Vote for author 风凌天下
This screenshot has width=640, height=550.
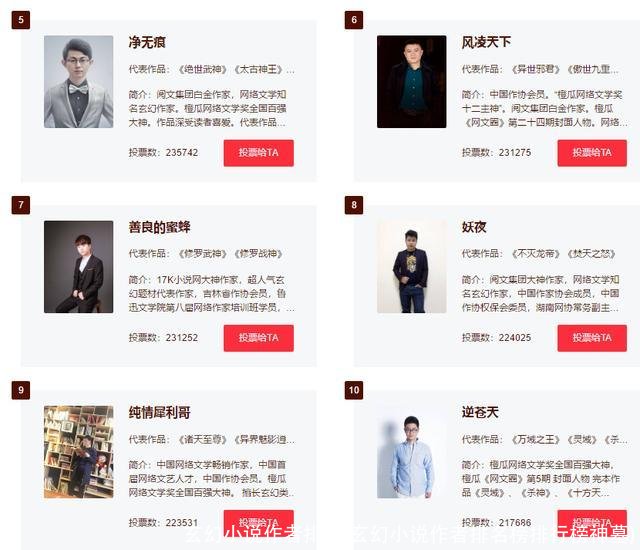[x=592, y=153]
